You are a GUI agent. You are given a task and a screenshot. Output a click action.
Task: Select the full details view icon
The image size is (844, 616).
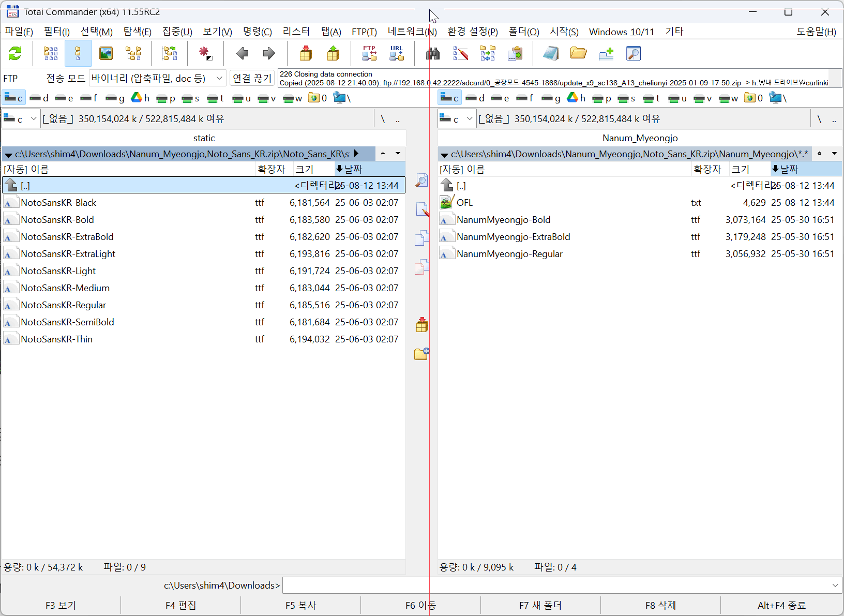78,53
